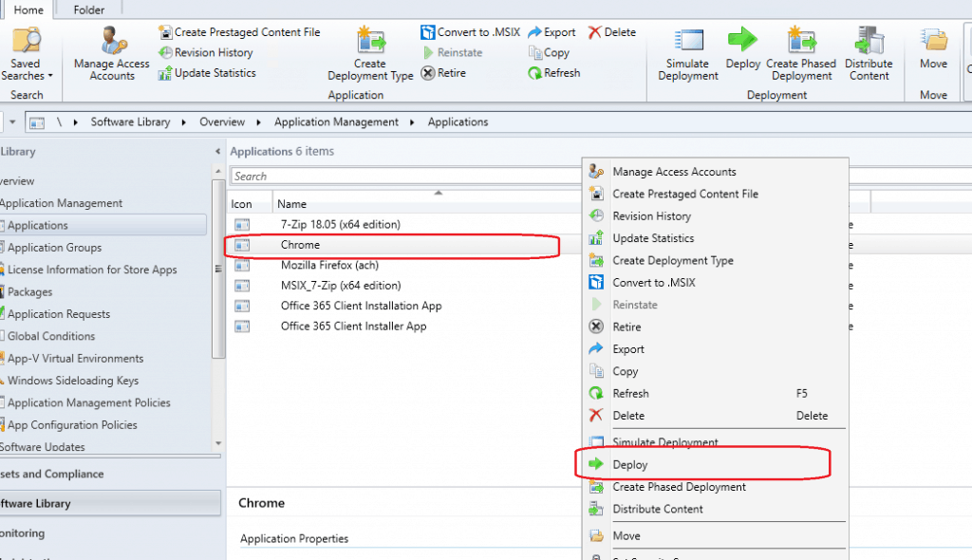The width and height of the screenshot is (972, 560).
Task: Choose Distribute Content in context menu
Action: tap(658, 509)
